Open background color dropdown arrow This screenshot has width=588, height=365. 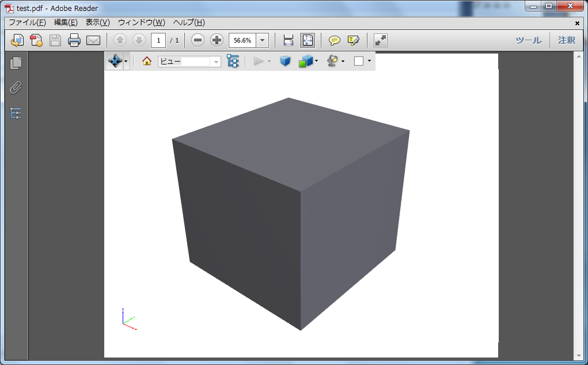[369, 61]
